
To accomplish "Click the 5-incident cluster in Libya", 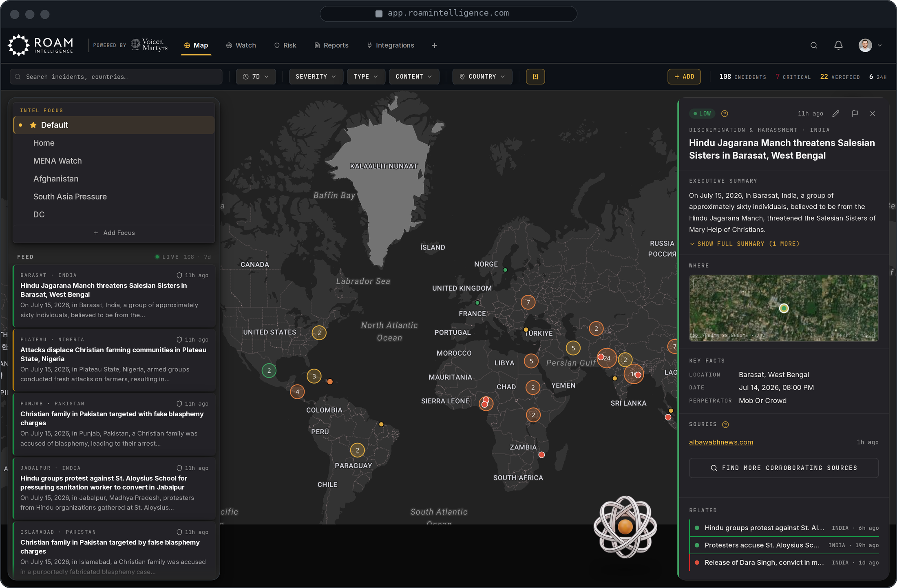I will coord(531,361).
